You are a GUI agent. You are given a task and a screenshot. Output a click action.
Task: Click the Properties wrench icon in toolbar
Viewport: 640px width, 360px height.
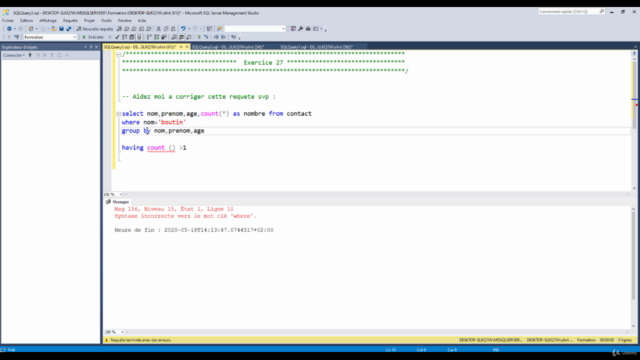coord(300,29)
